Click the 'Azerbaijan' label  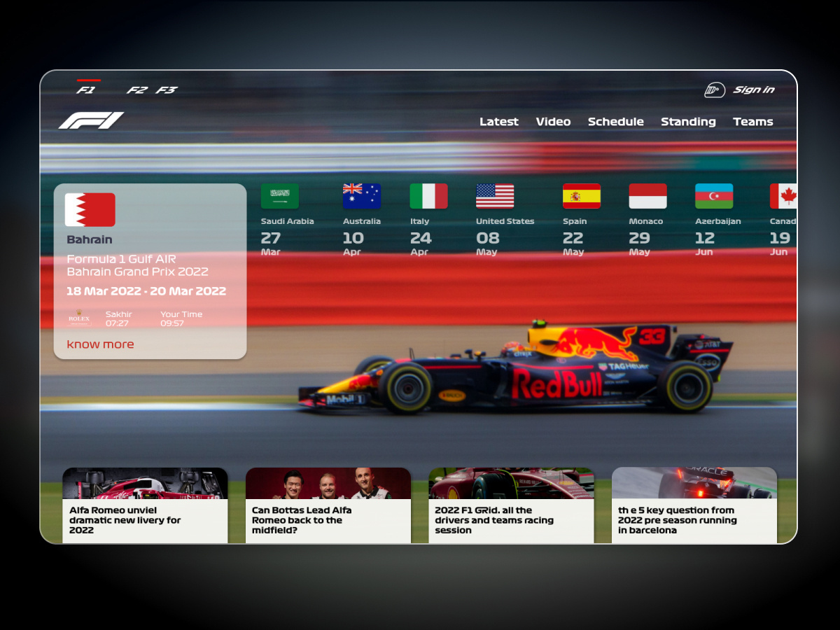(x=718, y=221)
